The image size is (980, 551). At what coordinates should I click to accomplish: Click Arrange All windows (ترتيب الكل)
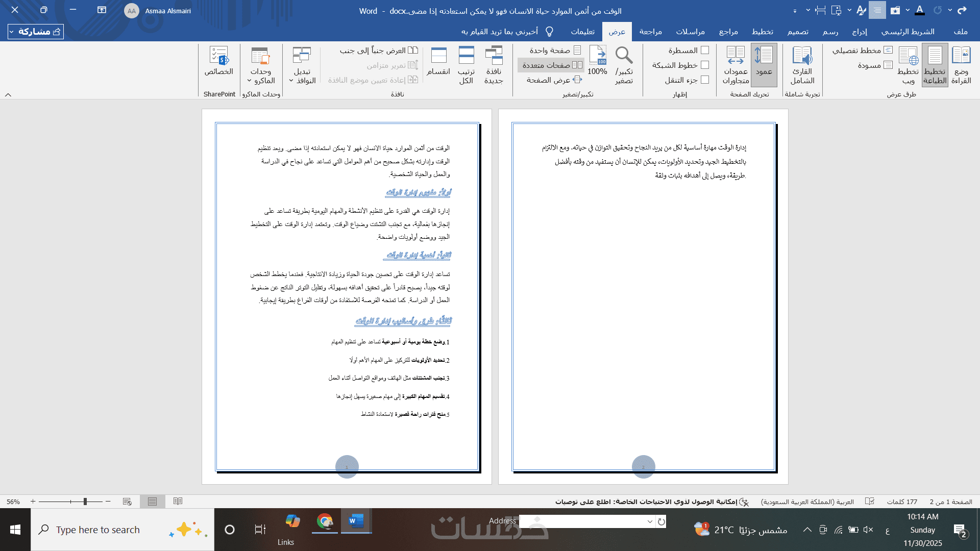click(466, 65)
